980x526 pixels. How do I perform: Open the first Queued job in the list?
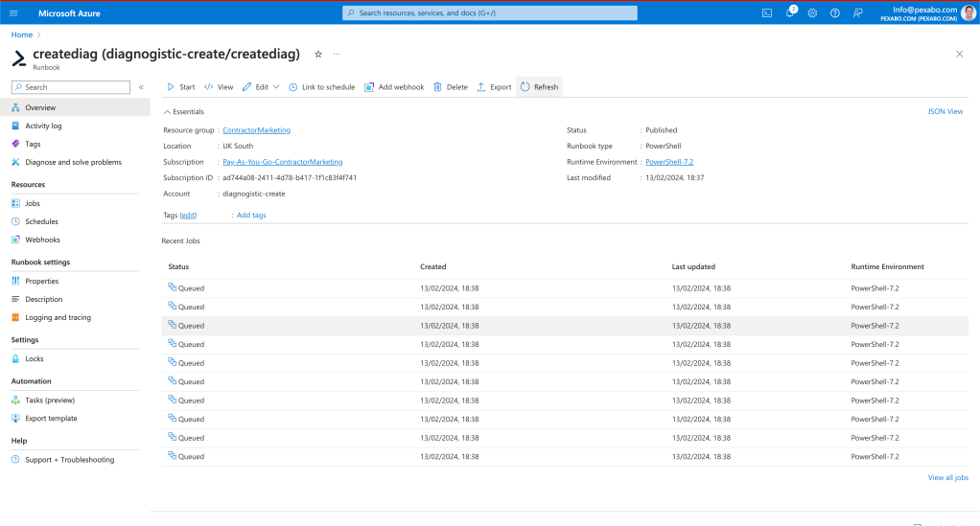pos(565,288)
